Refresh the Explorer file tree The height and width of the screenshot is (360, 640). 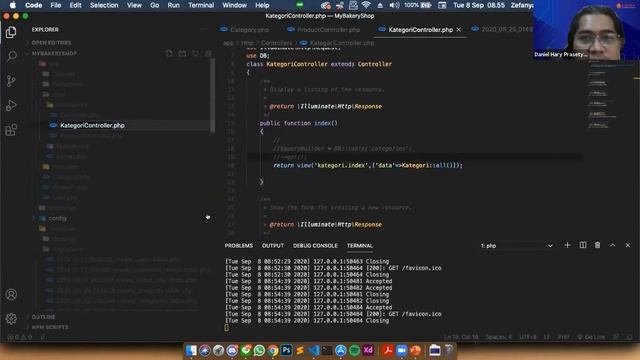coord(196,53)
